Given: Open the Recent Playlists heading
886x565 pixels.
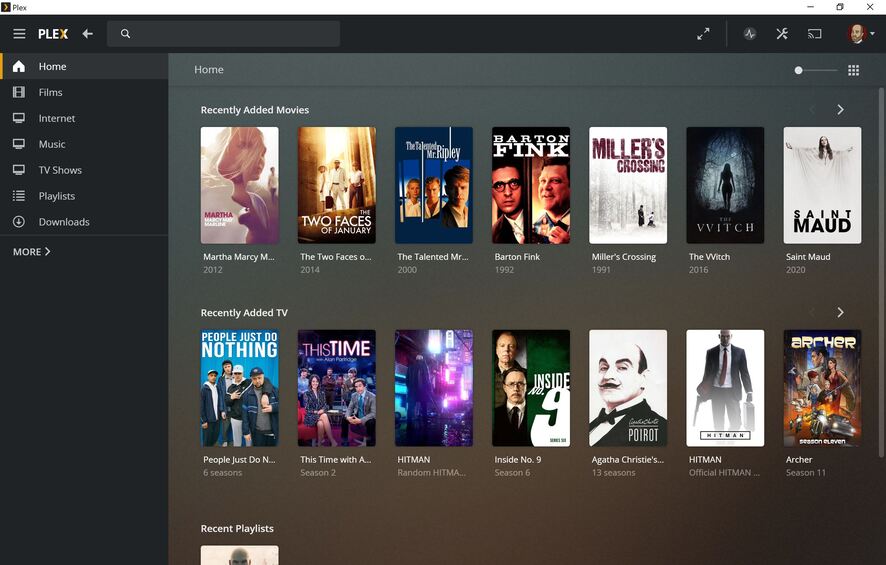Looking at the screenshot, I should coord(237,529).
